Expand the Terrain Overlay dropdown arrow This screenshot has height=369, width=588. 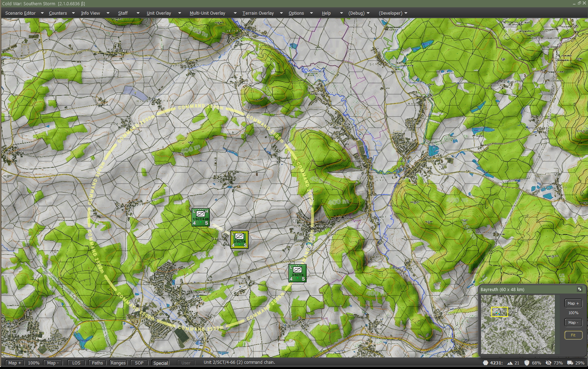[x=281, y=13]
